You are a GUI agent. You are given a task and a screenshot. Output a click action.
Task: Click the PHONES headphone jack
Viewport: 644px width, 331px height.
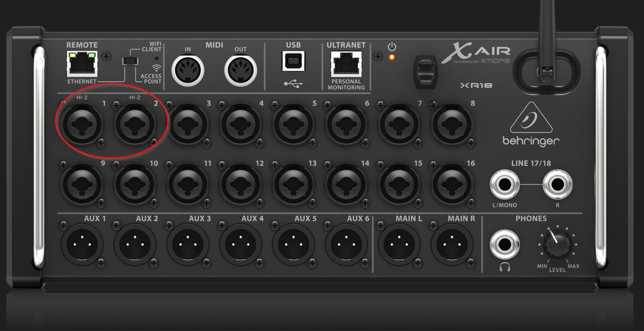(x=504, y=245)
